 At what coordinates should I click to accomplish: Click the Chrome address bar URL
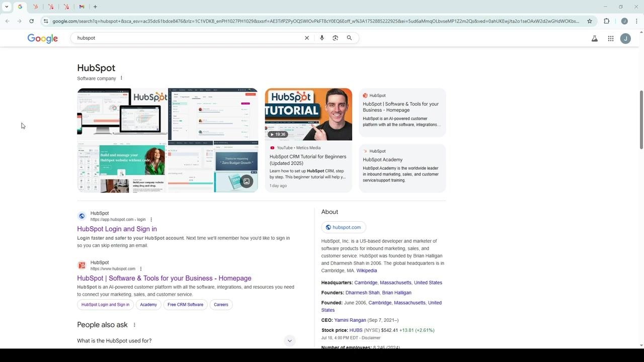click(316, 21)
